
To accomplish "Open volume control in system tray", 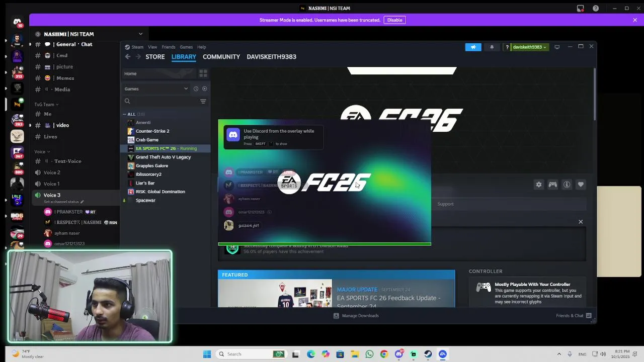I will pyautogui.click(x=603, y=354).
